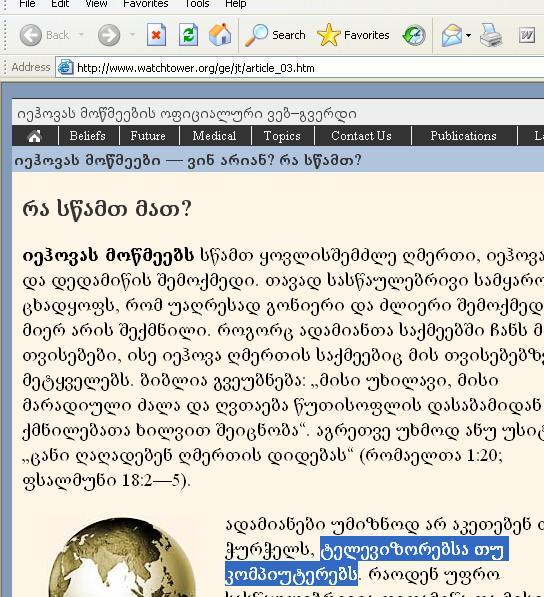The height and width of the screenshot is (597, 544).
Task: Open the View menu
Action: pyautogui.click(x=96, y=4)
